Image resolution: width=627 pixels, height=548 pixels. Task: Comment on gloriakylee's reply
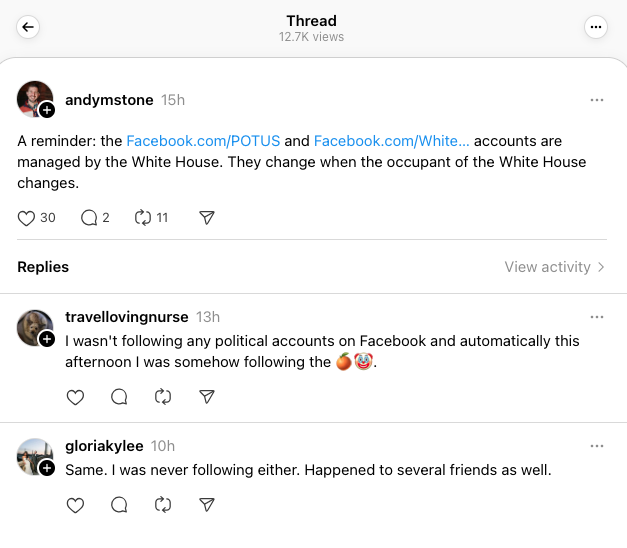pyautogui.click(x=119, y=505)
